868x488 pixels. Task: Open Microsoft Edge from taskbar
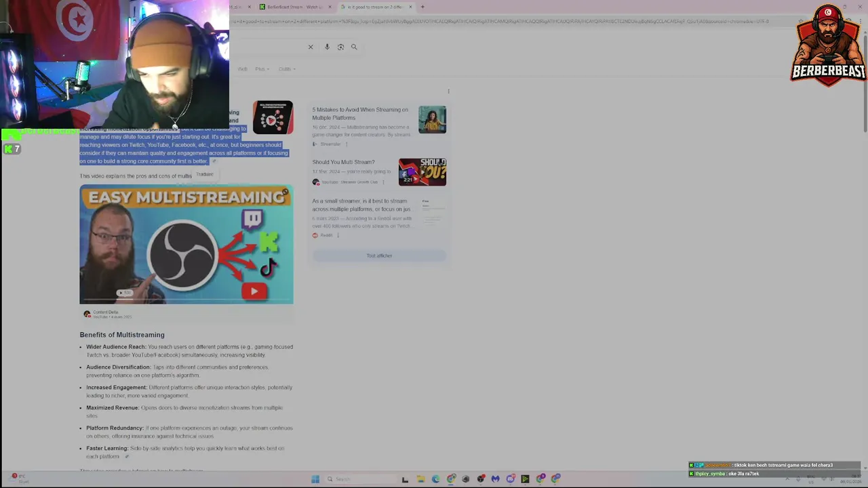pos(435,479)
